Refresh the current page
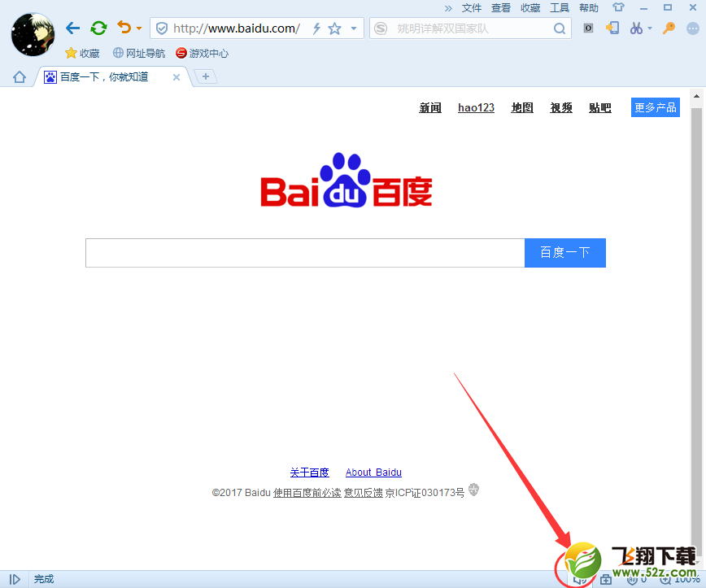Viewport: 706px width, 588px height. click(98, 28)
